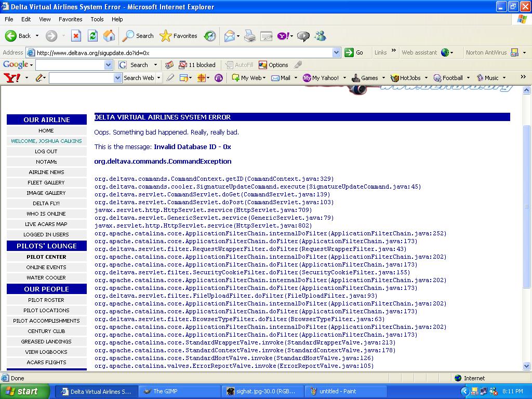Open the File menu
532x399 pixels.
coord(9,19)
